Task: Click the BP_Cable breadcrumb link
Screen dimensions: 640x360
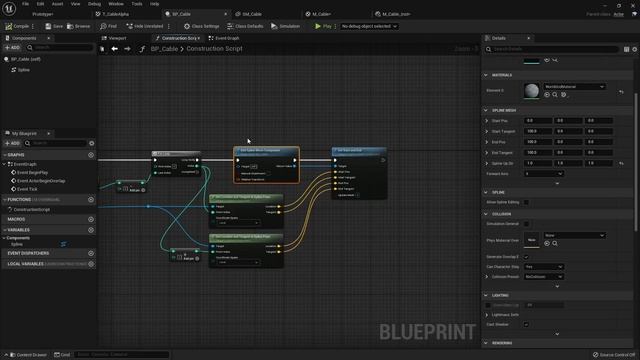Action: pos(164,49)
